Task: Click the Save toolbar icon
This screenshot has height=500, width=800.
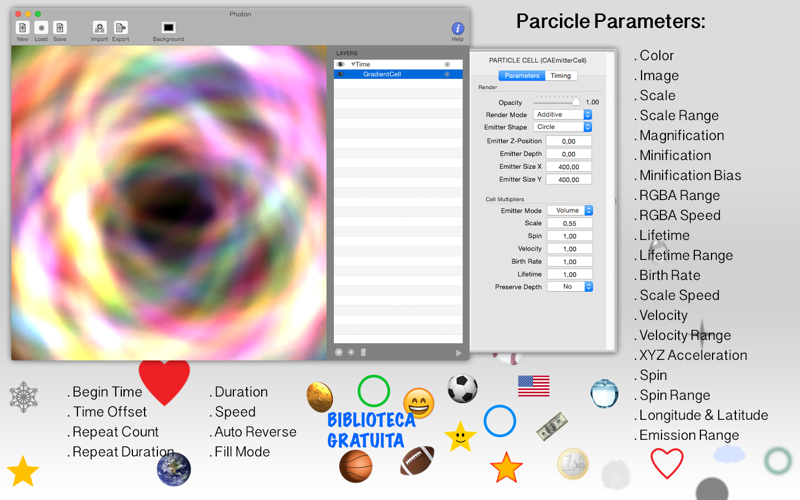Action: (60, 28)
